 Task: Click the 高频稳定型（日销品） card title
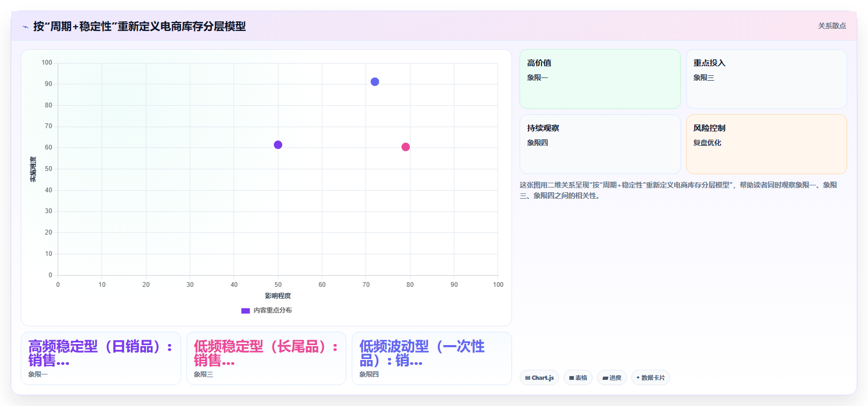pyautogui.click(x=100, y=354)
